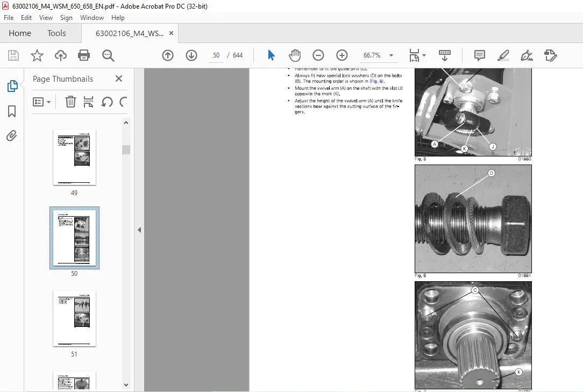The width and height of the screenshot is (583, 392).
Task: Open the Help menu
Action: (118, 18)
